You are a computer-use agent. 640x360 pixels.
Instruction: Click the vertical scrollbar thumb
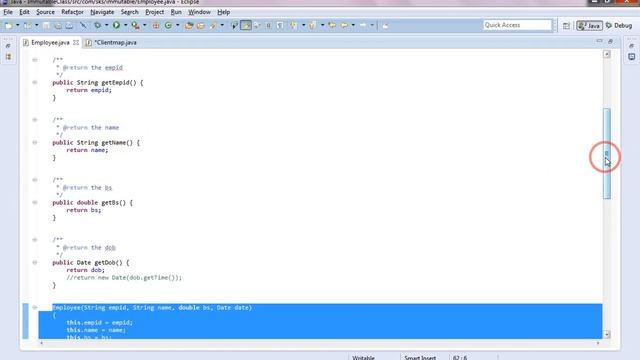point(607,153)
